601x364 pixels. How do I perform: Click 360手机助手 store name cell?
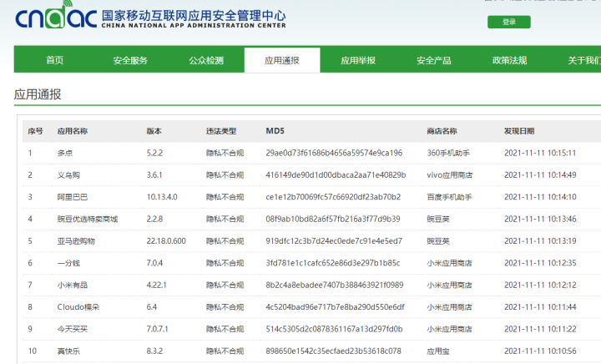tap(449, 153)
